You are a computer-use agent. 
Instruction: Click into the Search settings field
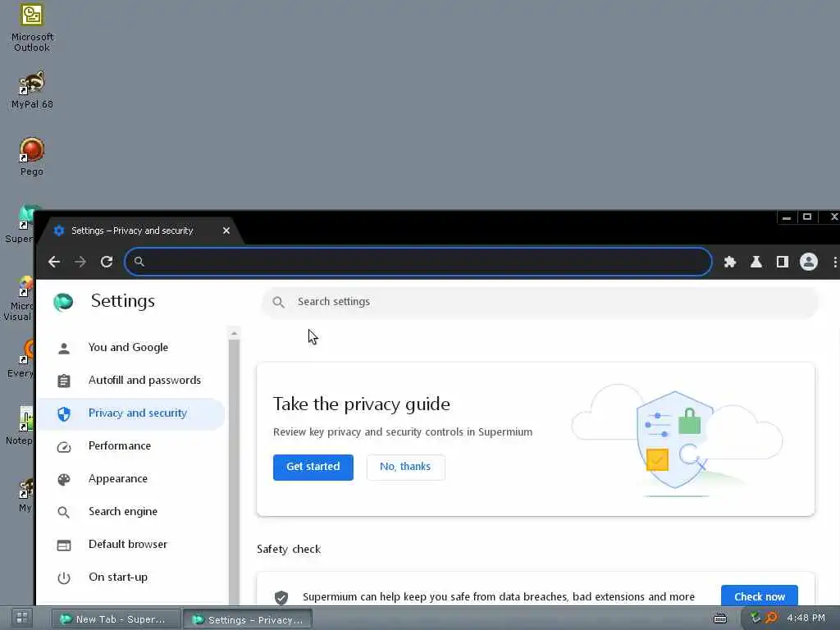point(540,302)
